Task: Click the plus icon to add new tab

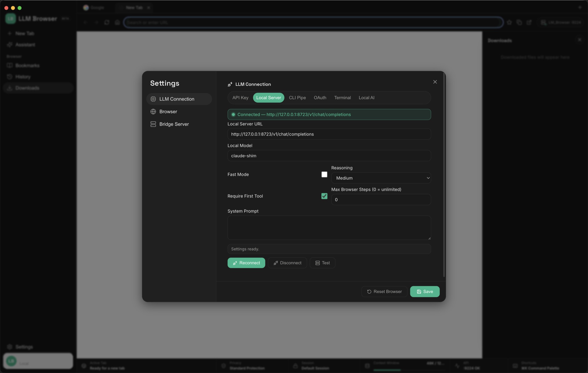Action: [580, 7]
